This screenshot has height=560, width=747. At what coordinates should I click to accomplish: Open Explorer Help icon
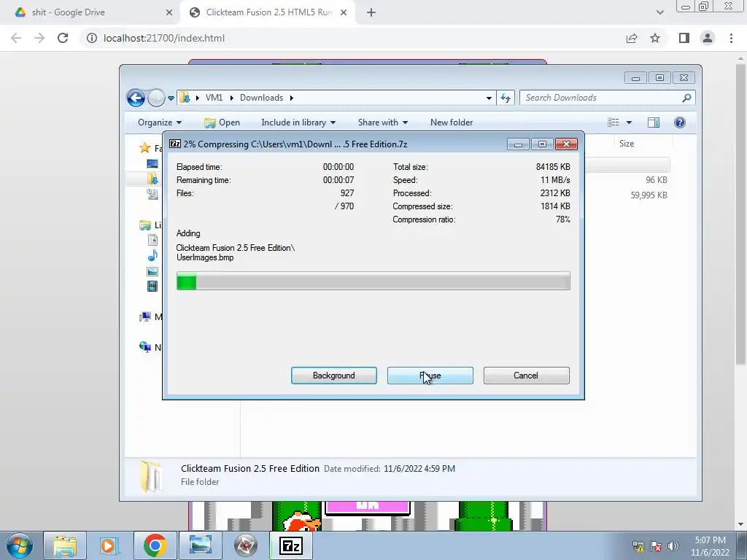[680, 122]
